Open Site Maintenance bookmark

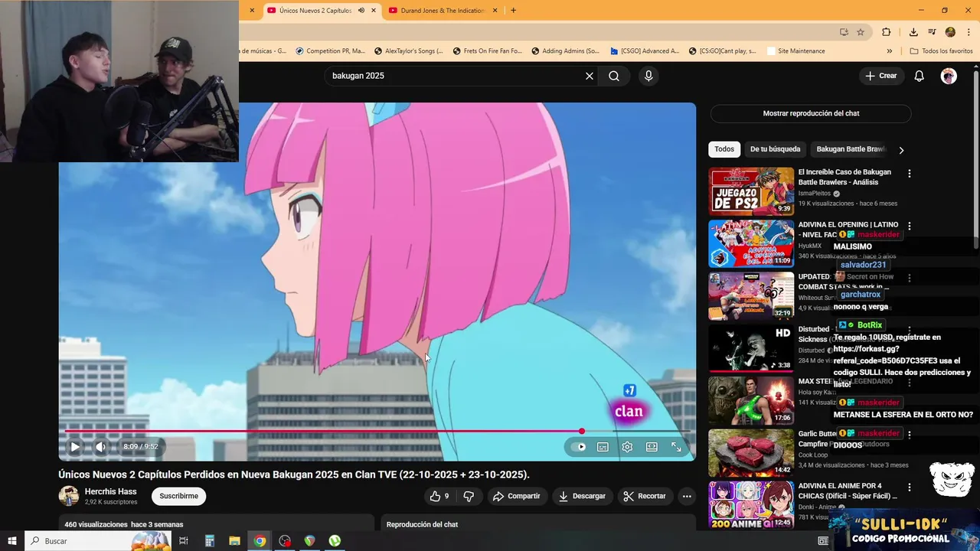(795, 51)
